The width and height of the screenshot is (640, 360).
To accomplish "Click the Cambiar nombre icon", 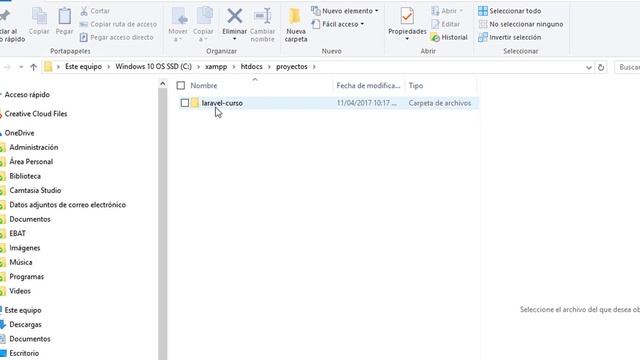I will coord(262,16).
